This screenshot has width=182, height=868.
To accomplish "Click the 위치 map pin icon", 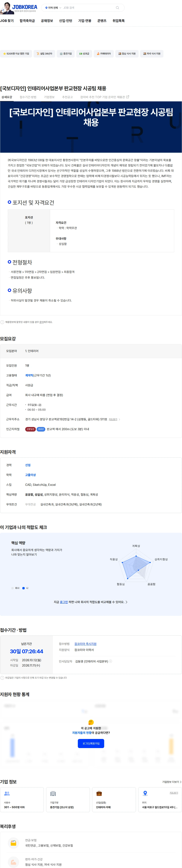I will click(145, 793).
